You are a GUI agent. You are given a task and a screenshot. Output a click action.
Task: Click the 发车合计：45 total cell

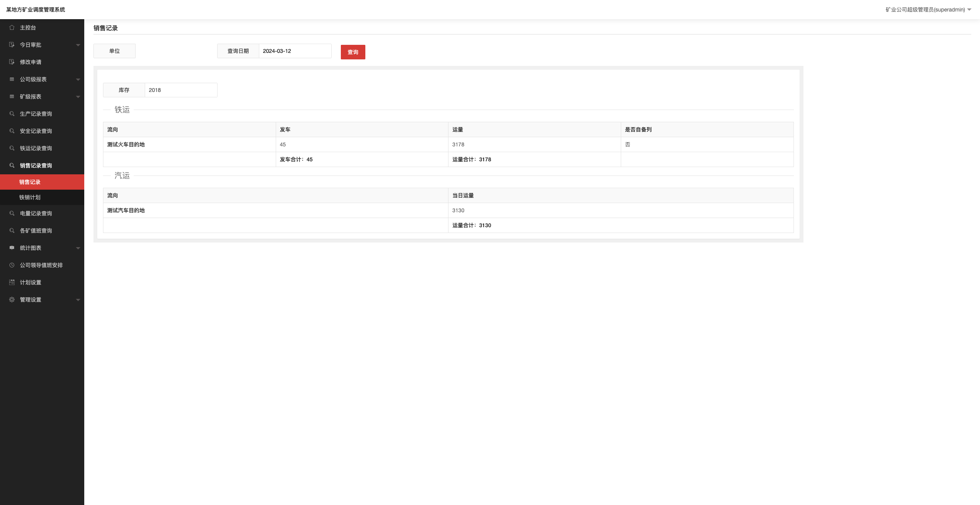point(362,159)
